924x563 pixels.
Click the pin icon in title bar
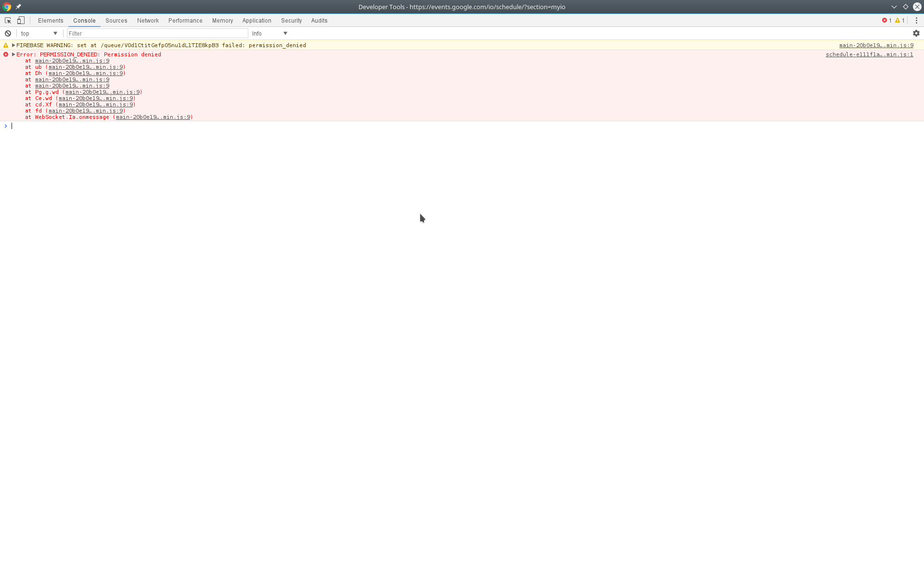click(18, 7)
